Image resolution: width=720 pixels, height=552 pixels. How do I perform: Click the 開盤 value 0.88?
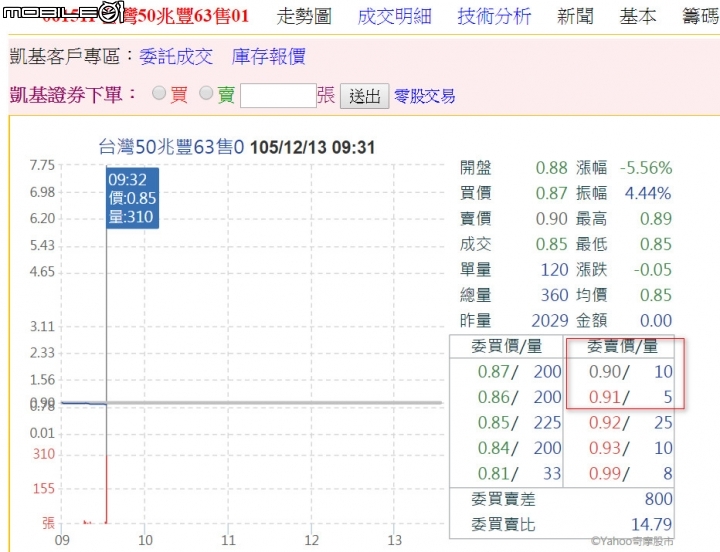point(551,168)
